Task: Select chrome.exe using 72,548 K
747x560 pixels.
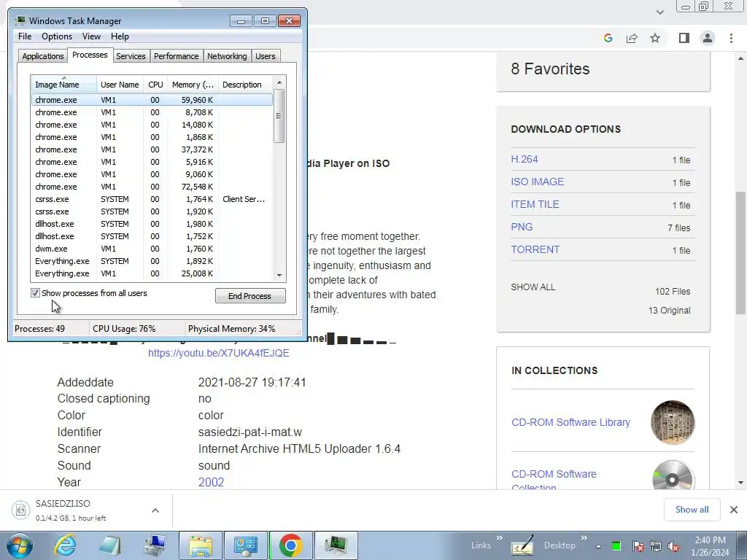Action: pyautogui.click(x=152, y=187)
